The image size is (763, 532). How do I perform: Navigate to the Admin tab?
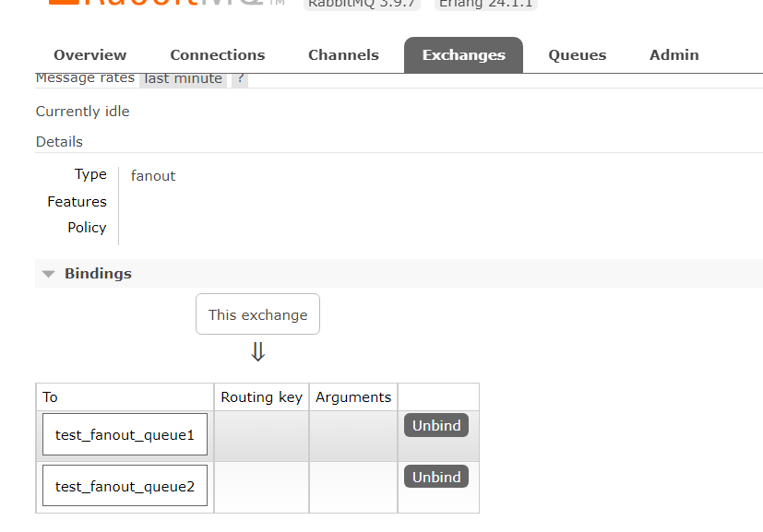click(674, 55)
